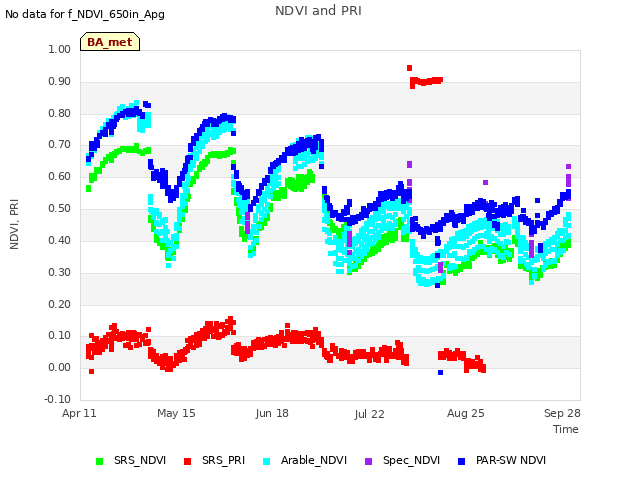Click the No data for f_NDVI_650in_Apg message

(x=85, y=14)
